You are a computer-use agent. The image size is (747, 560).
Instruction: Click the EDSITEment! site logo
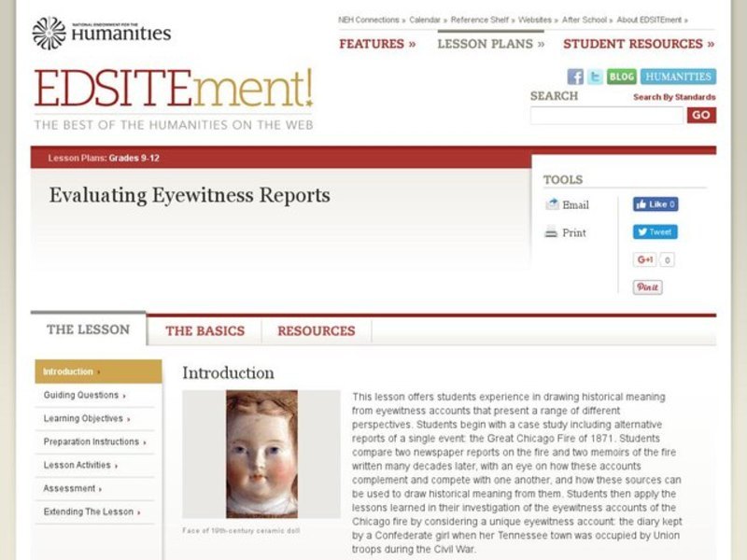tap(174, 89)
